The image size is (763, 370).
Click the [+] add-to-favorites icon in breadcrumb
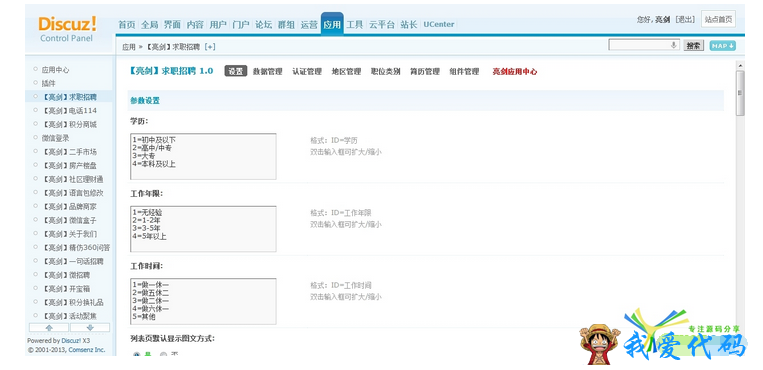(210, 47)
